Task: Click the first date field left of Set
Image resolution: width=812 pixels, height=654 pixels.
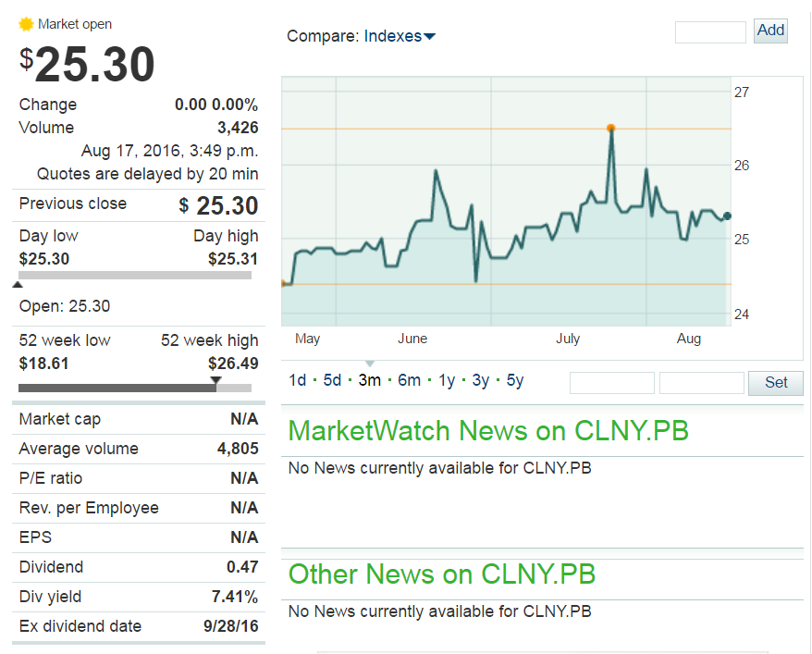Action: tap(611, 382)
